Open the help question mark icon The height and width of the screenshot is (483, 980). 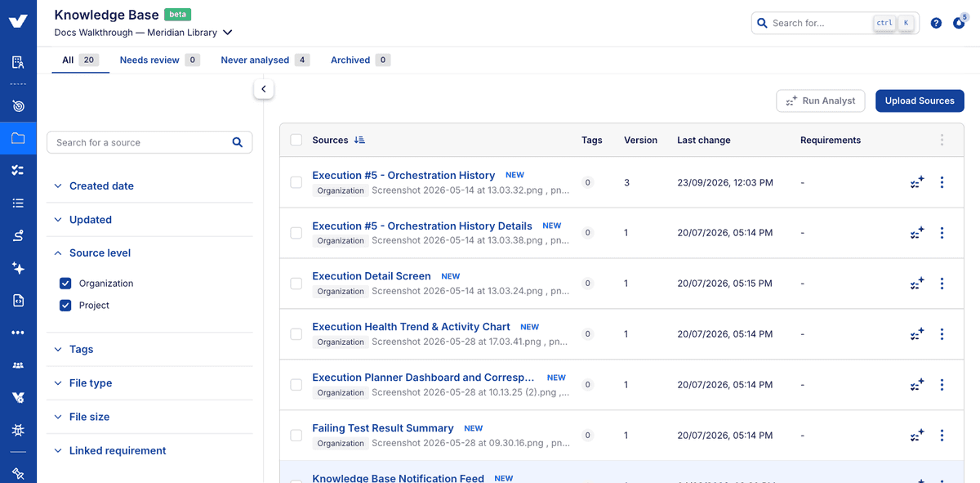[936, 23]
